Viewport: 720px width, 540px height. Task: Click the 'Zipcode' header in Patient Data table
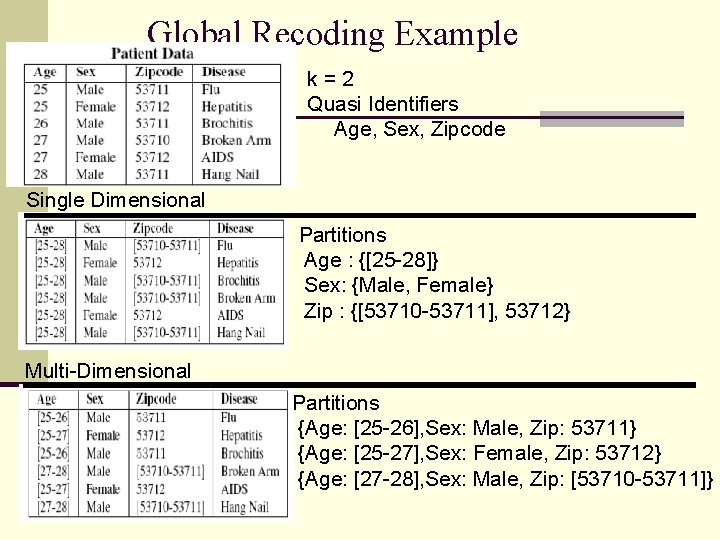pos(159,72)
